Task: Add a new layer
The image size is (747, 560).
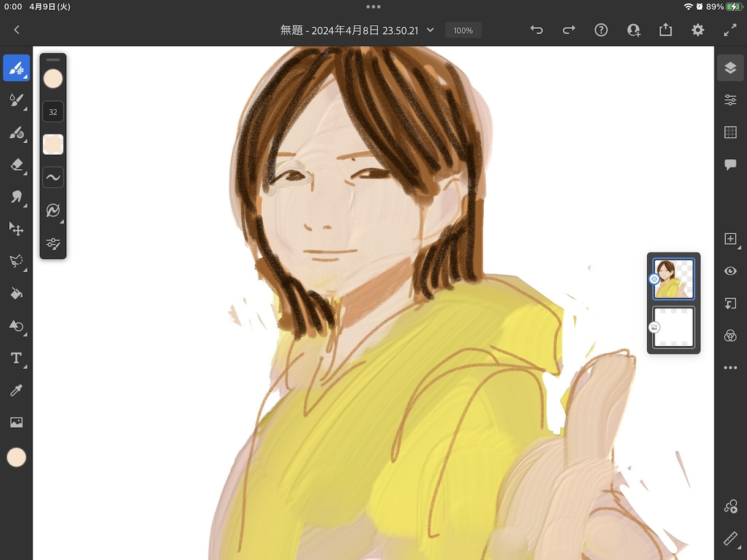Action: [x=730, y=239]
